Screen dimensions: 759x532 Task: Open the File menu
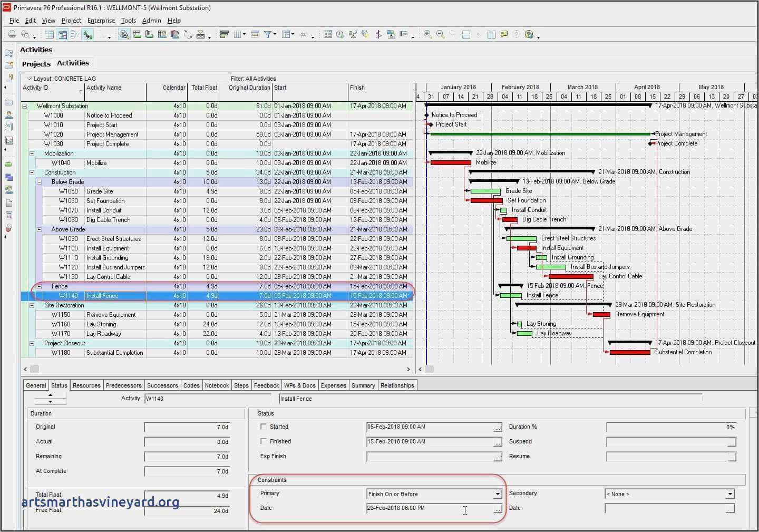click(x=14, y=21)
